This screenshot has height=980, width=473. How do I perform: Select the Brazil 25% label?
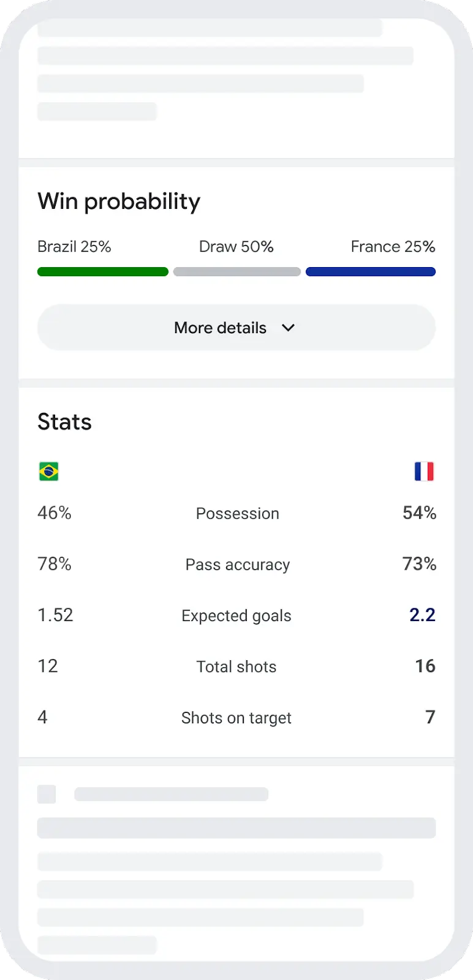click(74, 247)
